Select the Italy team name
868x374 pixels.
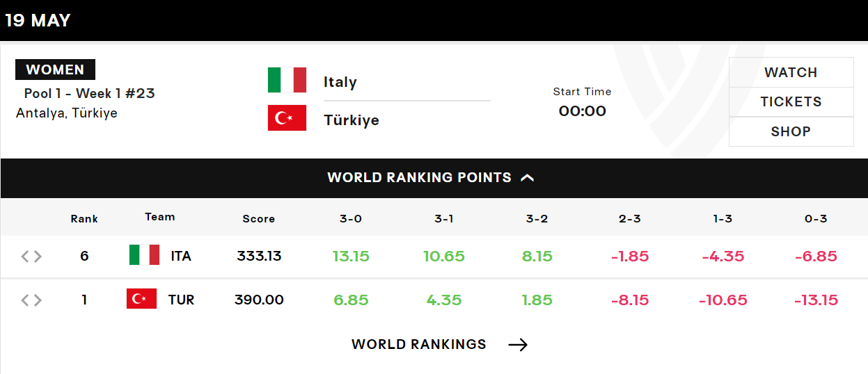point(340,82)
